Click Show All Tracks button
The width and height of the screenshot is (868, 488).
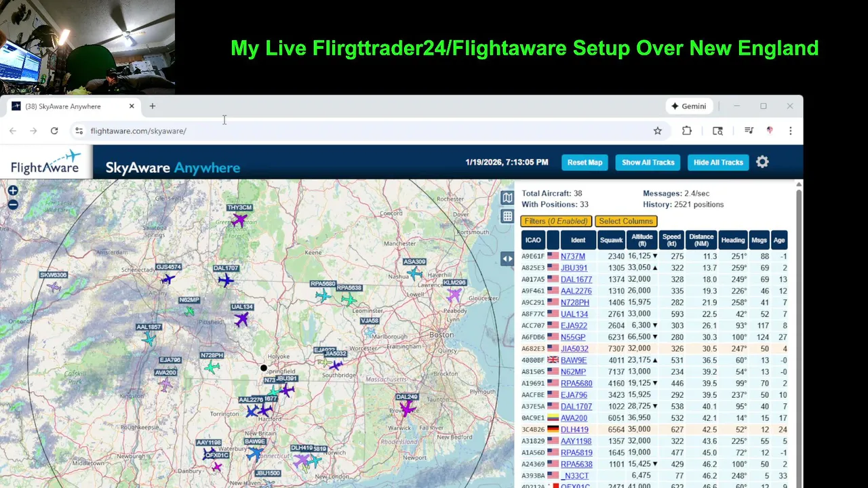648,162
